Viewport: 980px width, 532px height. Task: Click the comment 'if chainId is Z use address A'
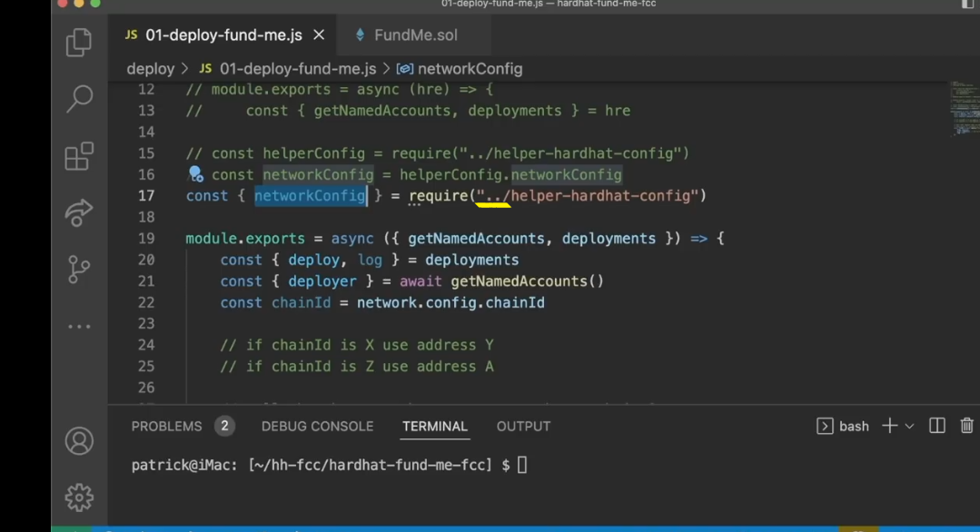pos(357,366)
